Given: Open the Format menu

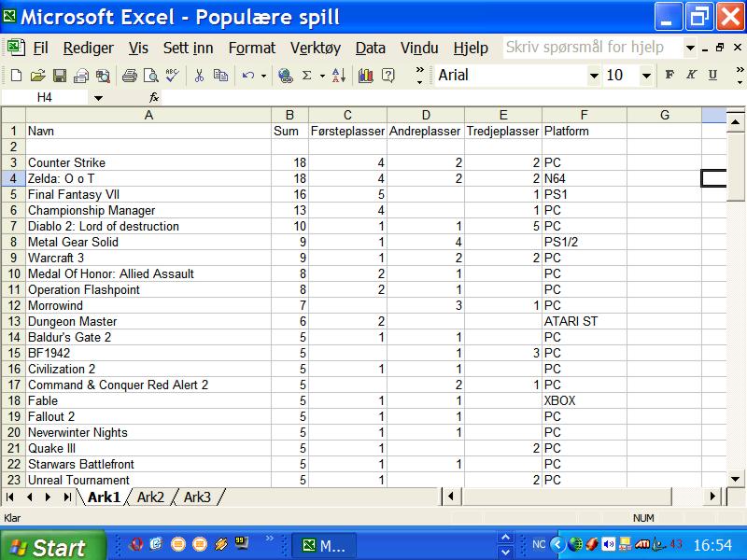Looking at the screenshot, I should (x=251, y=48).
